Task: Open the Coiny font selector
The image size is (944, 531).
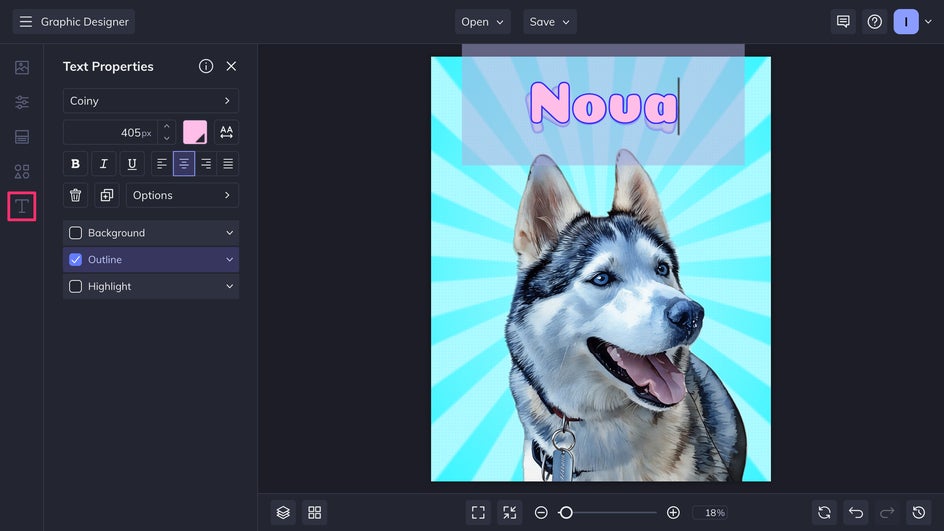Action: coord(151,101)
